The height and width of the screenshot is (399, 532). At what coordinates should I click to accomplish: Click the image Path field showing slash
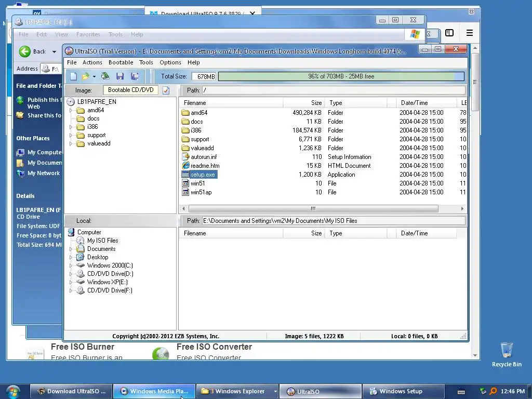[334, 90]
